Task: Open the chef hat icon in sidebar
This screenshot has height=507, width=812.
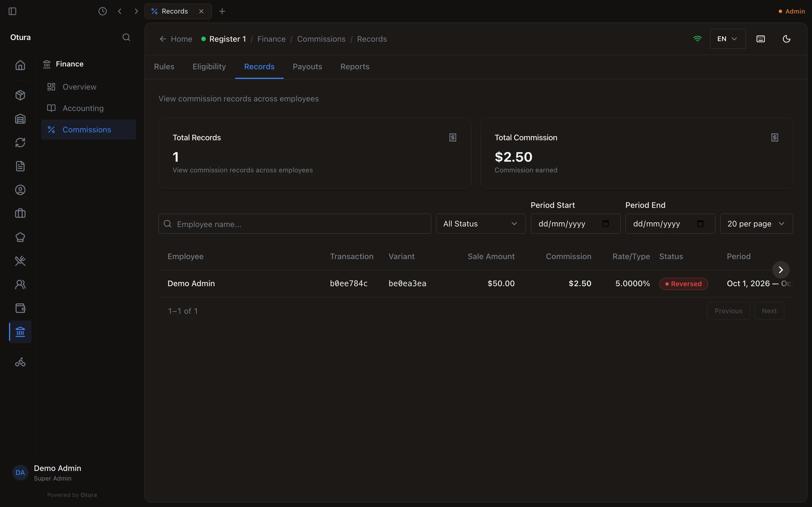Action: click(21, 237)
